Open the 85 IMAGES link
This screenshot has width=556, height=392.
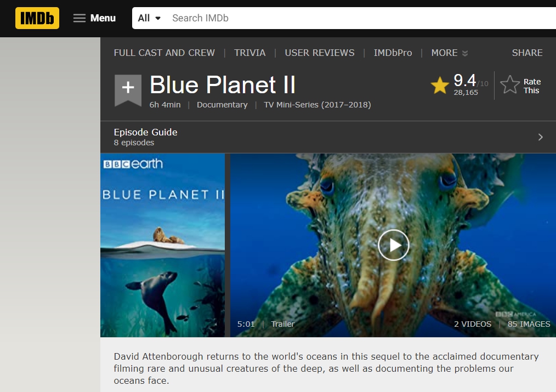tap(529, 324)
